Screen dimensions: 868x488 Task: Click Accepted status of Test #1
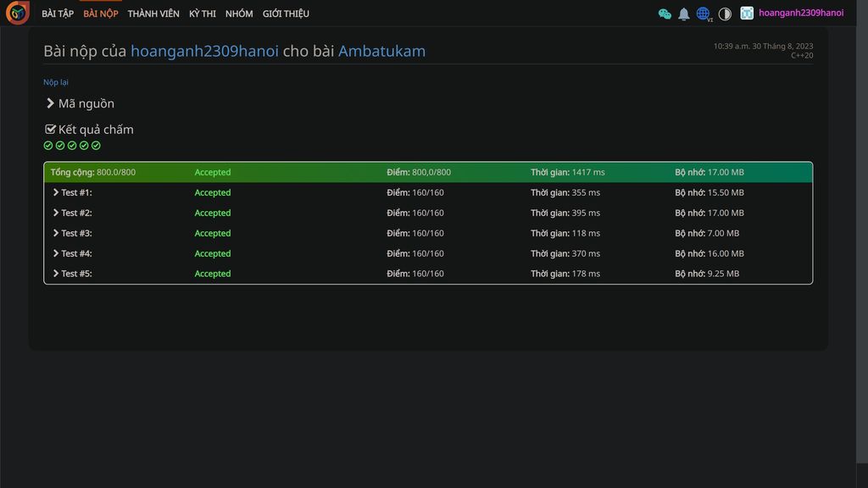tap(213, 192)
